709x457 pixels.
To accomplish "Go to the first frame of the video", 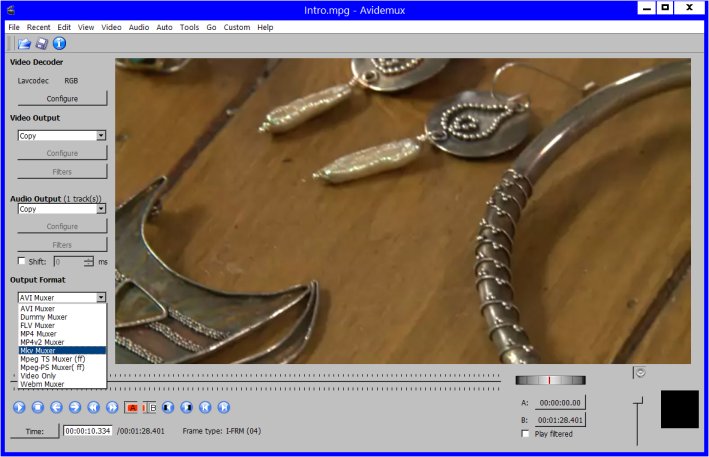I will tap(205, 407).
